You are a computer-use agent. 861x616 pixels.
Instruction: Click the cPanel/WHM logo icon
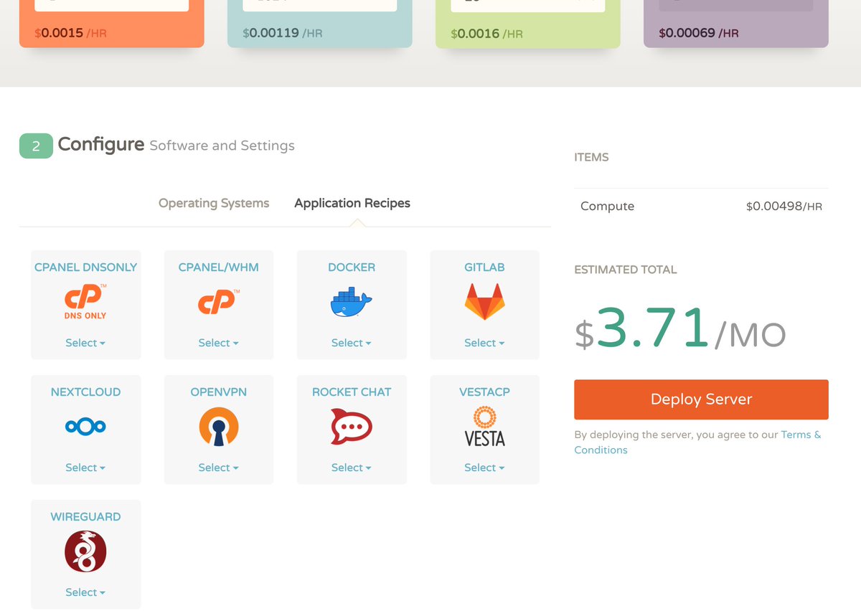pyautogui.click(x=218, y=301)
